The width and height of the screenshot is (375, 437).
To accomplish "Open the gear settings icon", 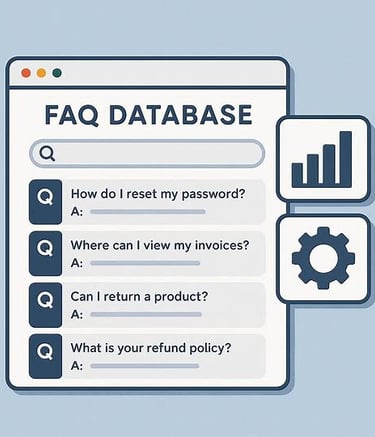I will 323,258.
